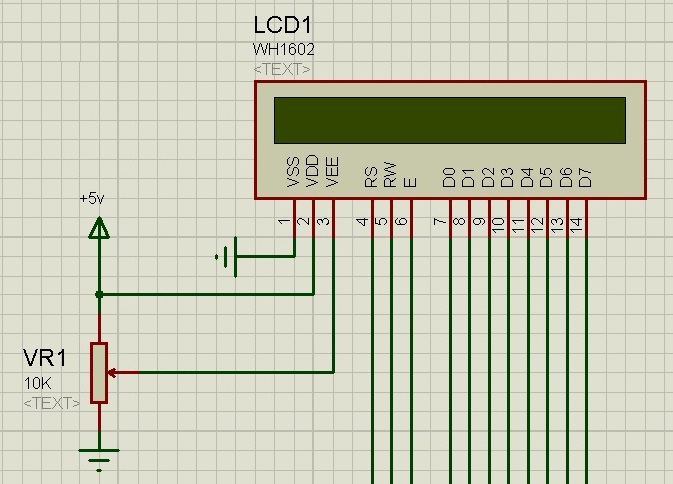673x484 pixels.
Task: Click pin number 11 of LCD1
Action: 518,225
